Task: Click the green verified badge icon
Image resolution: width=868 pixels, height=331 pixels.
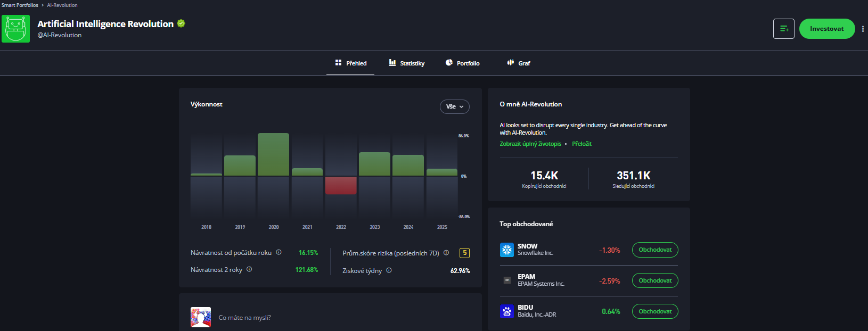Action: (x=181, y=23)
